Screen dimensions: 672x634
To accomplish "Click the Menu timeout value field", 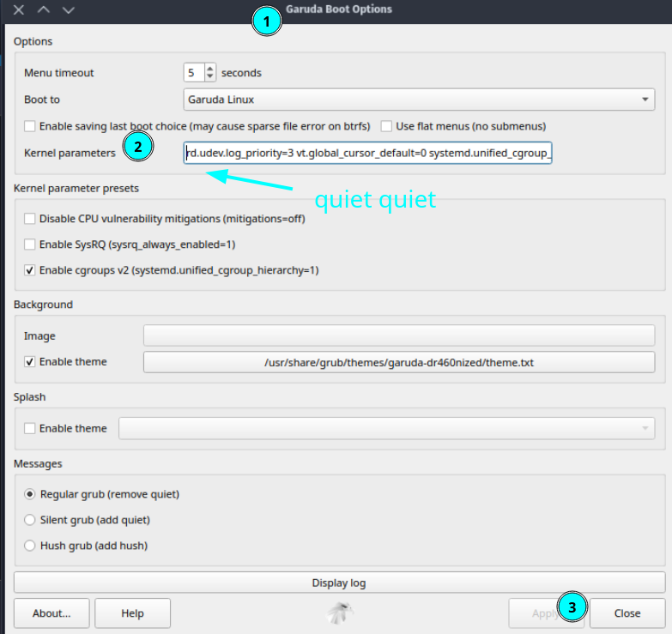I will [195, 72].
